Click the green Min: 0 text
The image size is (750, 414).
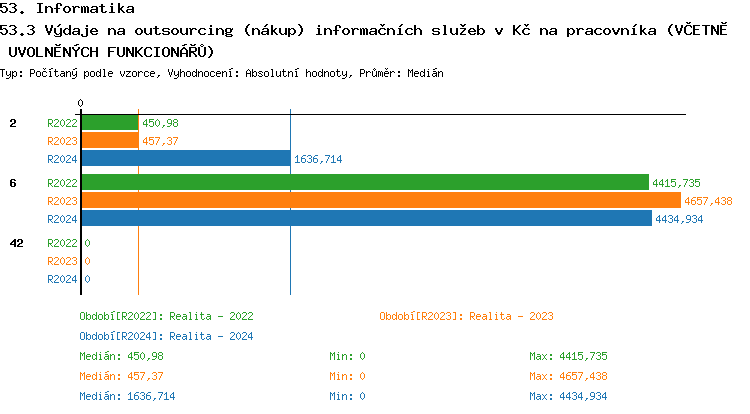[x=347, y=356]
